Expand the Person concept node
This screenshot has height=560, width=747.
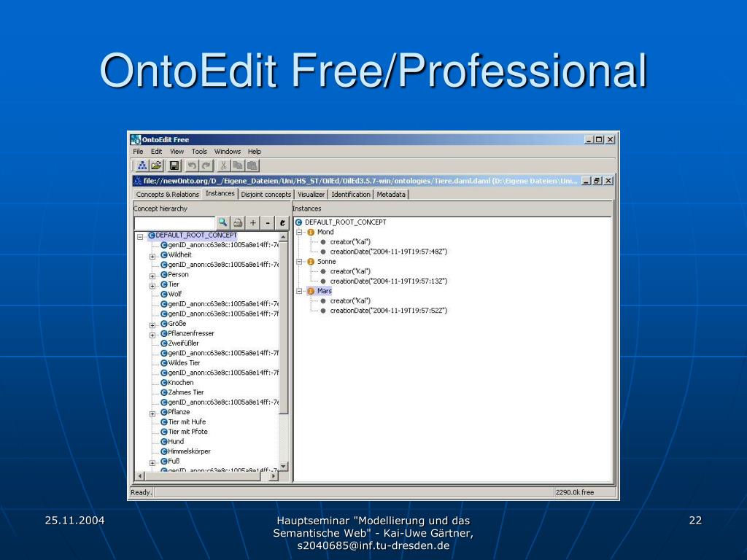(152, 276)
